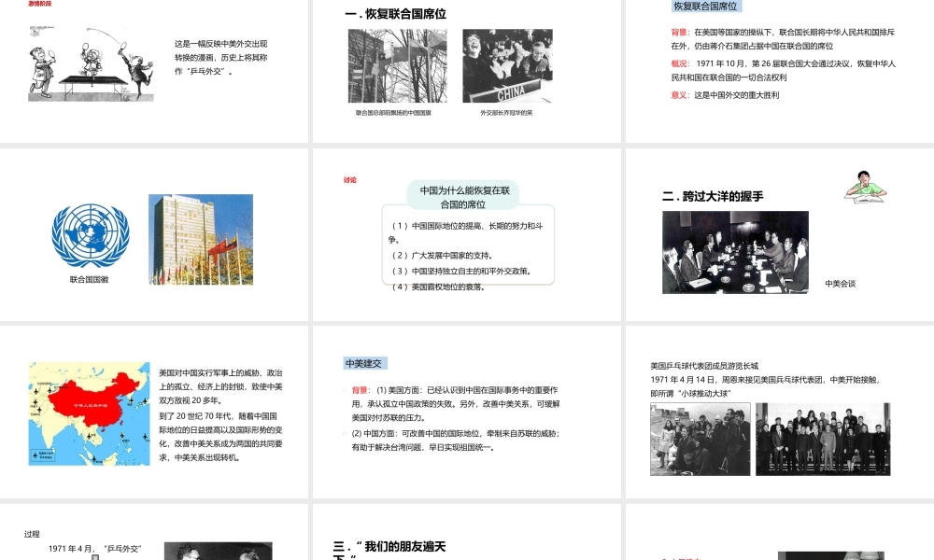Select the line starting "1971年4月14日"
934x560 pixels.
coord(765,386)
